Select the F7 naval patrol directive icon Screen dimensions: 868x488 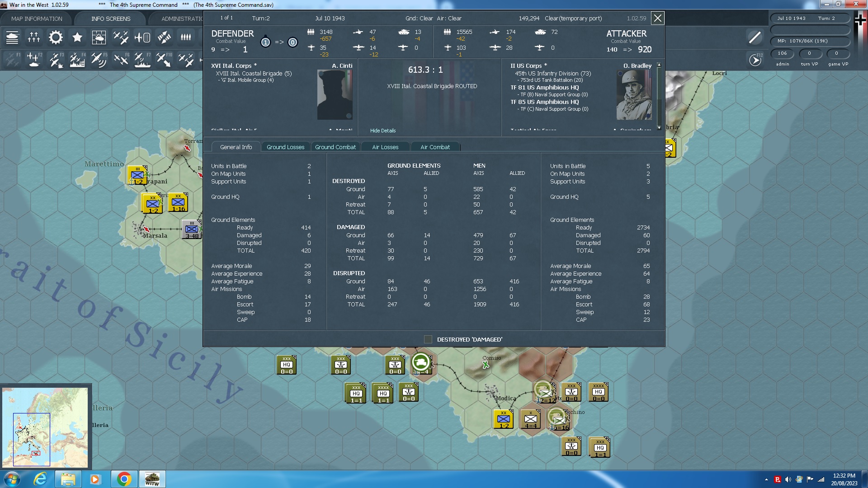tap(142, 59)
